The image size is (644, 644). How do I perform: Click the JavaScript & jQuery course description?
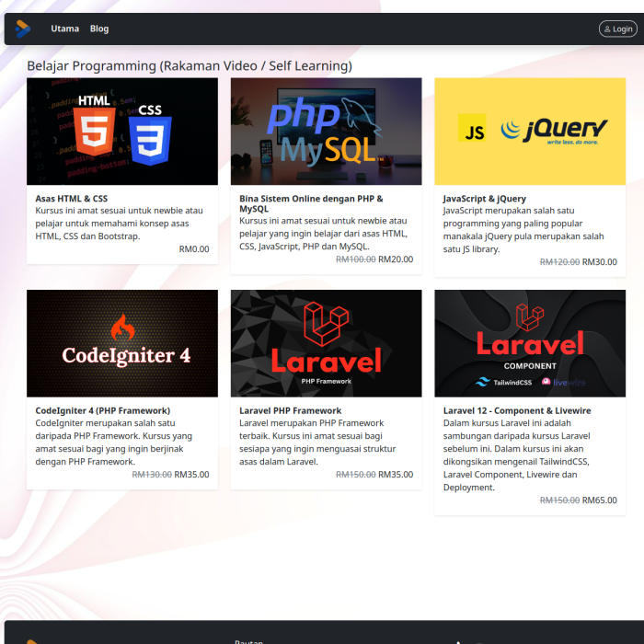coord(523,230)
